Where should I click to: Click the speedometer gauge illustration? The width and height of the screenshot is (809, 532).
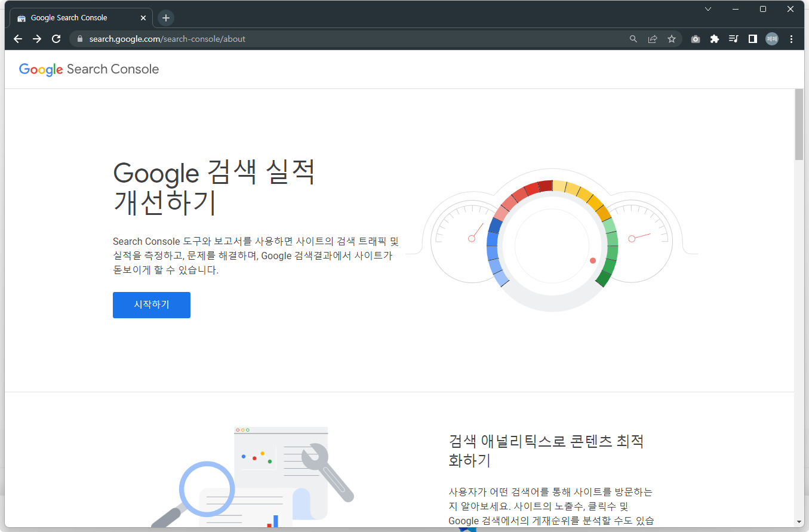tap(552, 241)
